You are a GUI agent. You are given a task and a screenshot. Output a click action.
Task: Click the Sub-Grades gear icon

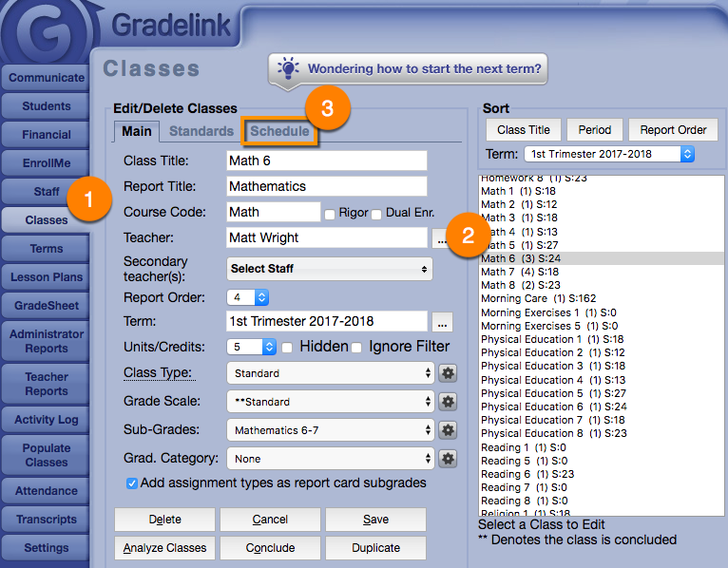[x=449, y=430]
